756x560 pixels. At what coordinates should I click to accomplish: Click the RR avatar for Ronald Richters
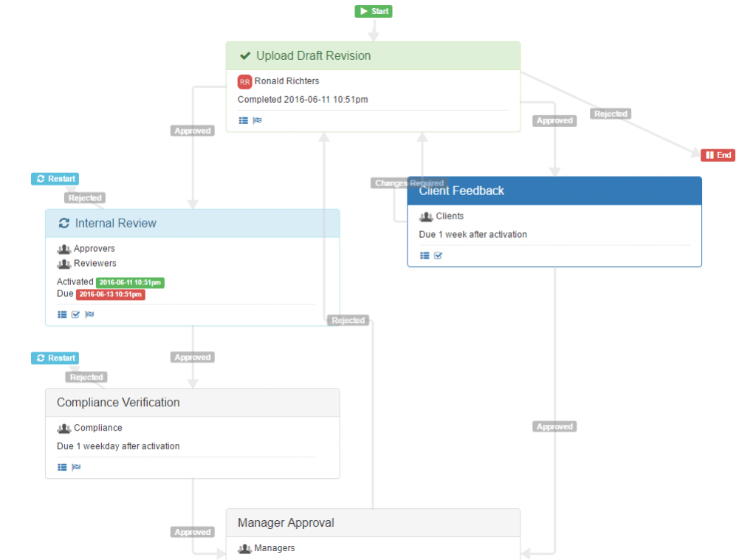(x=244, y=82)
